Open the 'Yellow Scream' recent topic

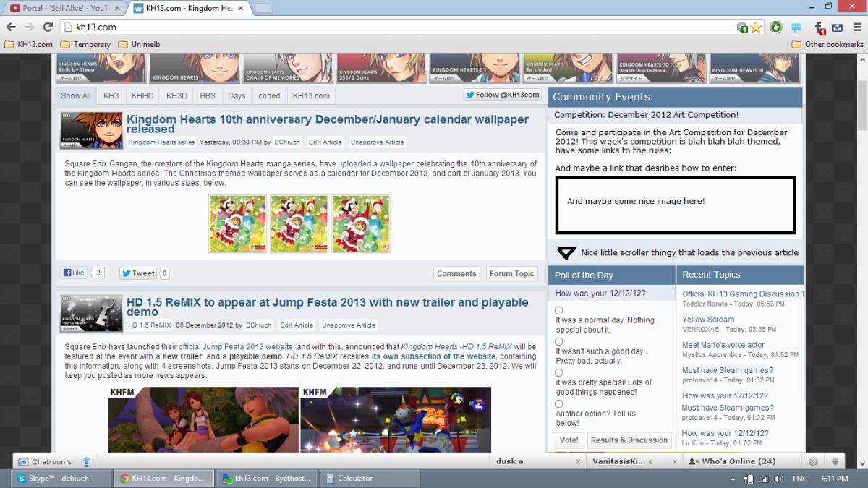(708, 320)
